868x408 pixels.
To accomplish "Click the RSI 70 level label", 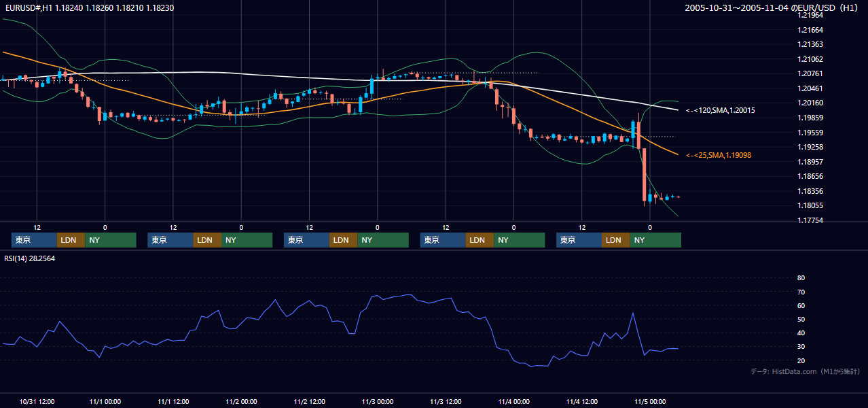I will (801, 292).
